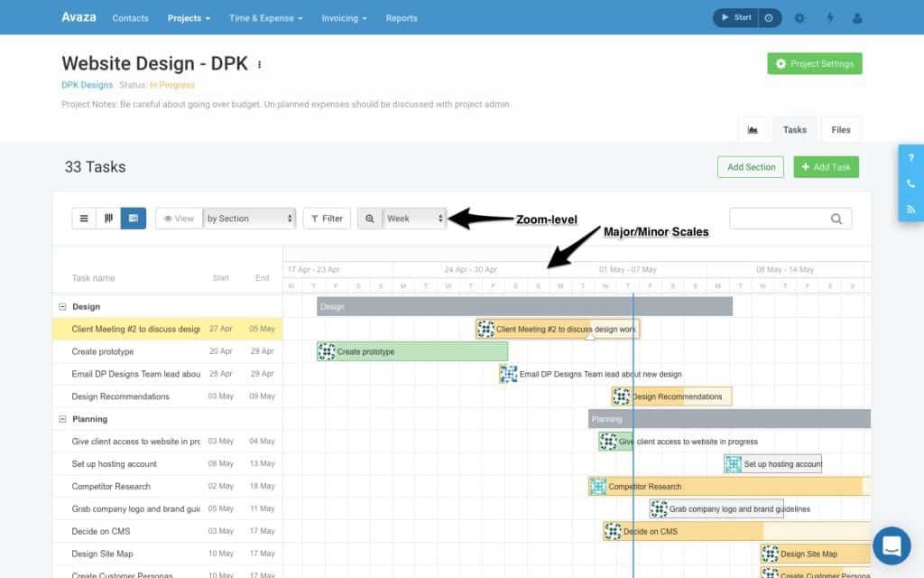
Task: Click the record circle beside the Start timer
Action: coord(768,16)
